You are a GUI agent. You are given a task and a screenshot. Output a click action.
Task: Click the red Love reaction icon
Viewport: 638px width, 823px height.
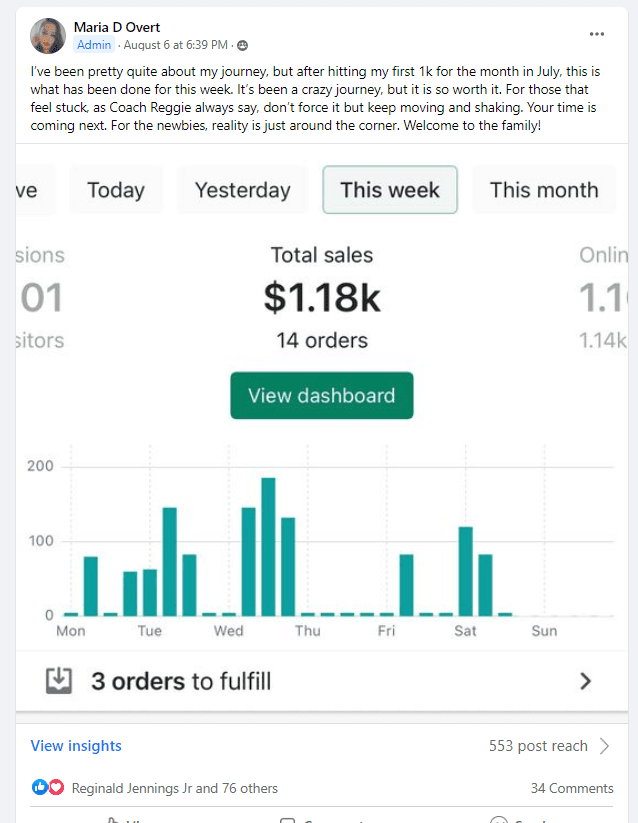56,788
